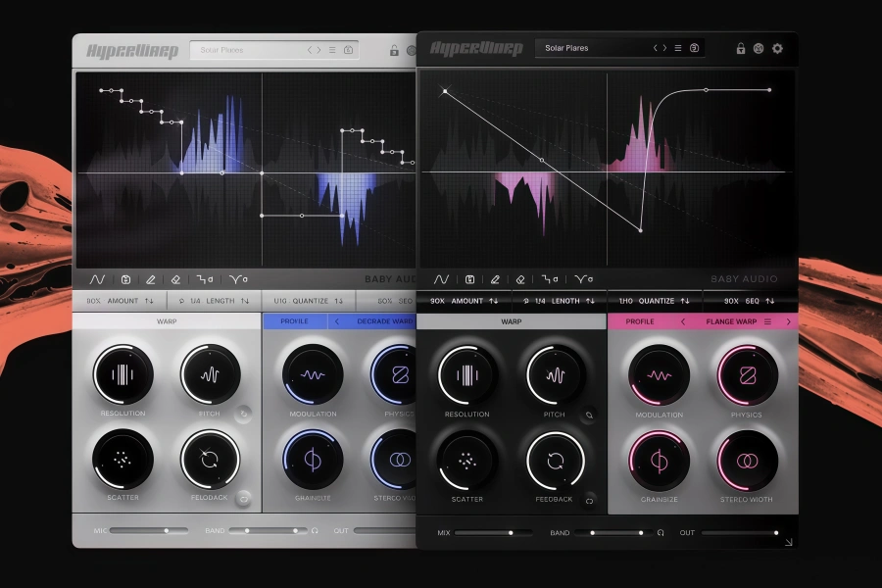The width and height of the screenshot is (882, 588).
Task: Click the preset save icon in the dark window
Action: (694, 48)
